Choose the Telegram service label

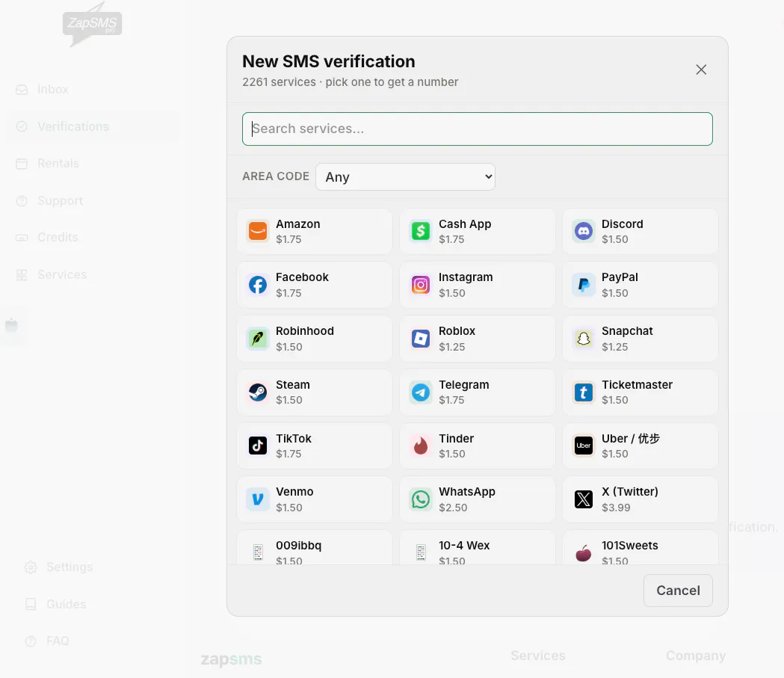[464, 384]
